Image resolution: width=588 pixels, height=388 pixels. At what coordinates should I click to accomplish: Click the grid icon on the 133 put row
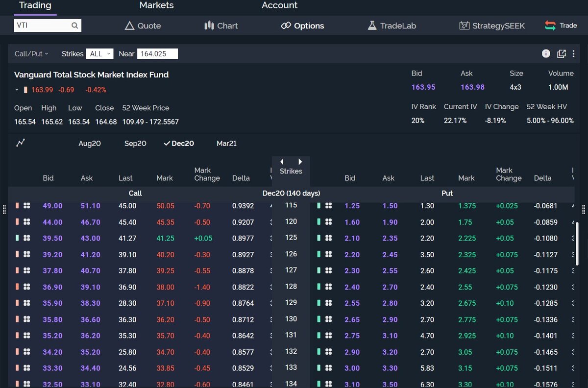coord(329,368)
